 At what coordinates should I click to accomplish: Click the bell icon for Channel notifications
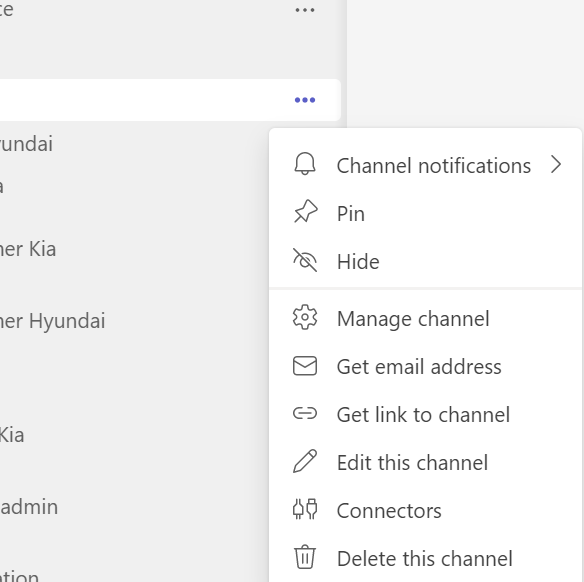pos(305,164)
